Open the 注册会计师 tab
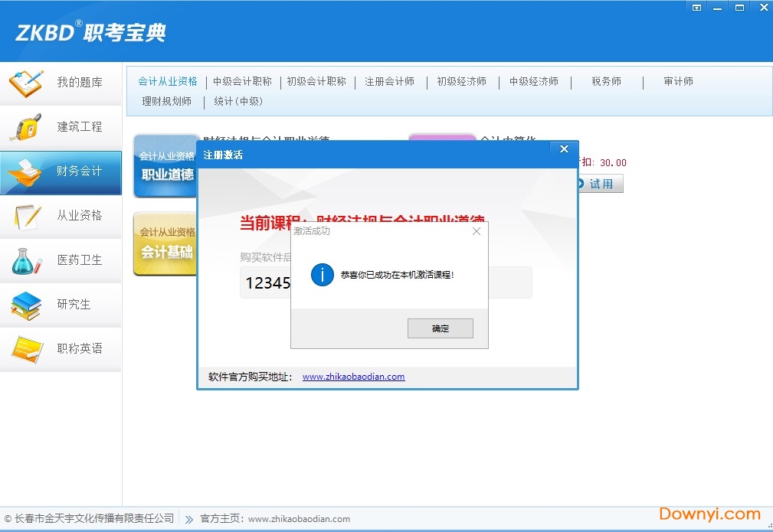This screenshot has height=532, width=773. [x=389, y=80]
